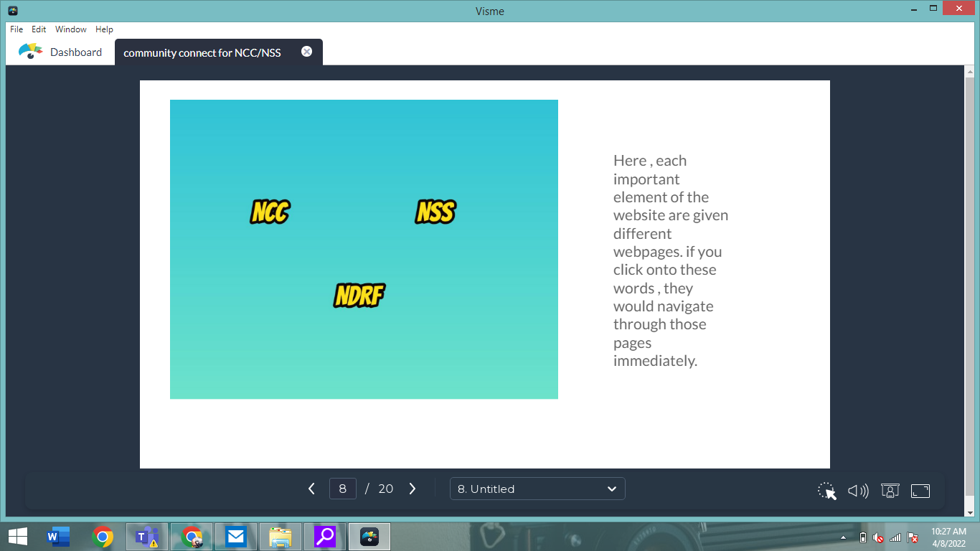Screen dimensions: 980x551
Task: Click the Visme taskbar icon
Action: pos(369,537)
